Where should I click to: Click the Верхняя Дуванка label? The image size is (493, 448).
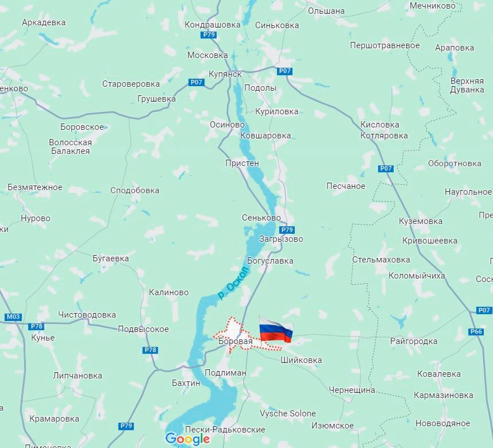pyautogui.click(x=467, y=85)
